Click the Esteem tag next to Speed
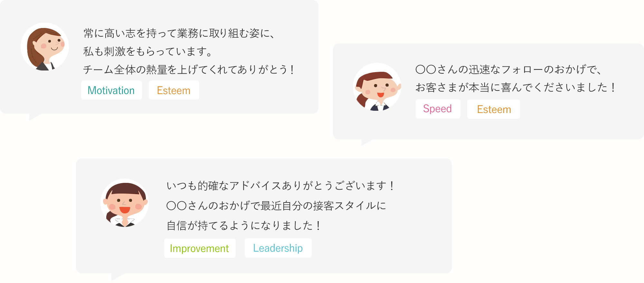The image size is (644, 283). coord(494,109)
